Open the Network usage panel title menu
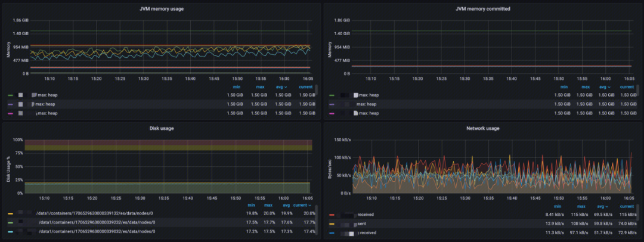The width and height of the screenshot is (644, 242). (x=482, y=128)
